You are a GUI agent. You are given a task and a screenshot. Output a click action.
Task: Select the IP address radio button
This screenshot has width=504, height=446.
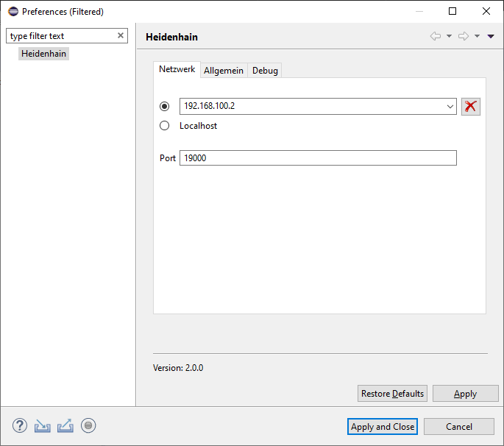(x=164, y=106)
